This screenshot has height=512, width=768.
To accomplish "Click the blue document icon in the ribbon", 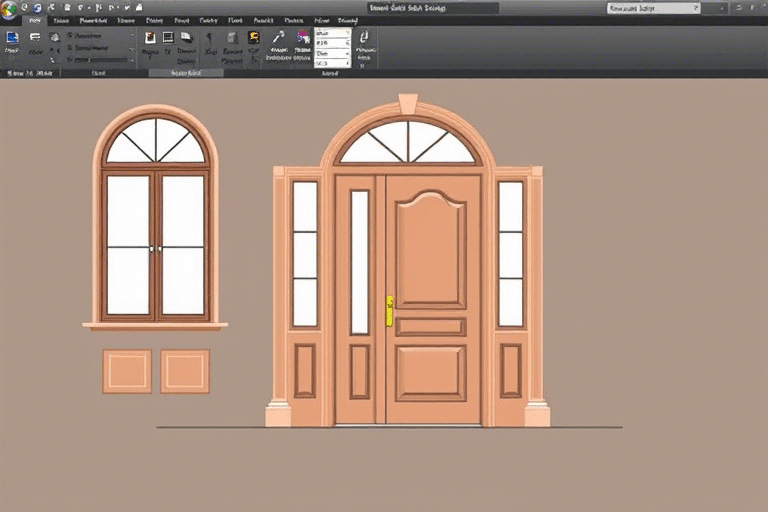I will pos(12,38).
